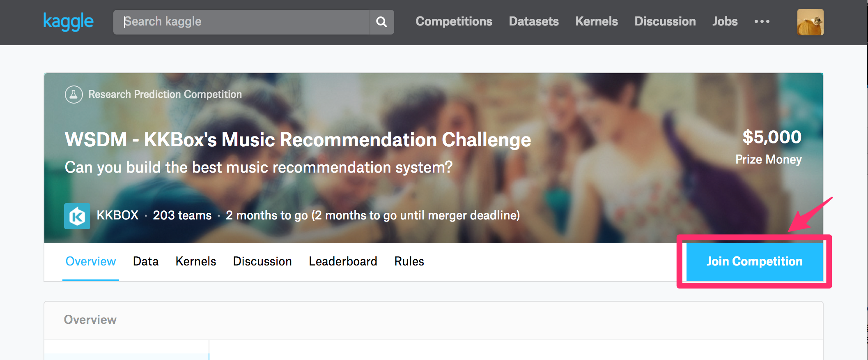Click the KKBOX organization logo
868x360 pixels.
pos(77,216)
